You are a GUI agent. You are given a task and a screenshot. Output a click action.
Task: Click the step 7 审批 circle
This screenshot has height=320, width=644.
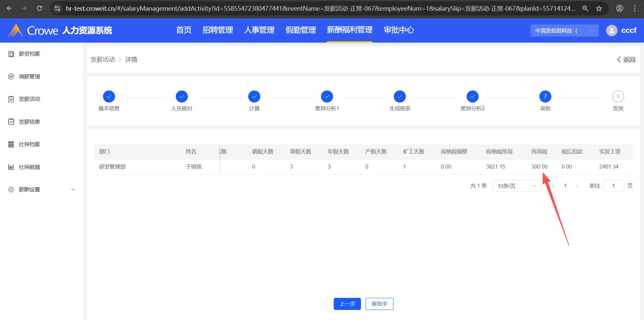point(545,97)
